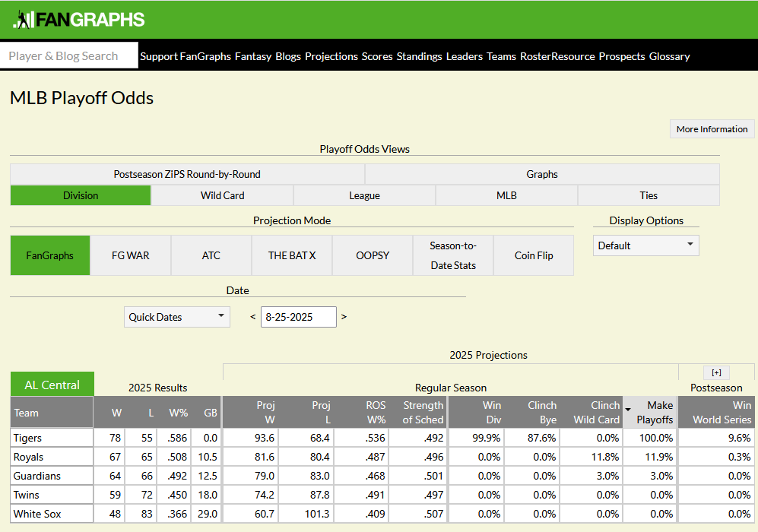Expand Postseason columns with [+] button
This screenshot has height=532, width=758.
(x=716, y=372)
